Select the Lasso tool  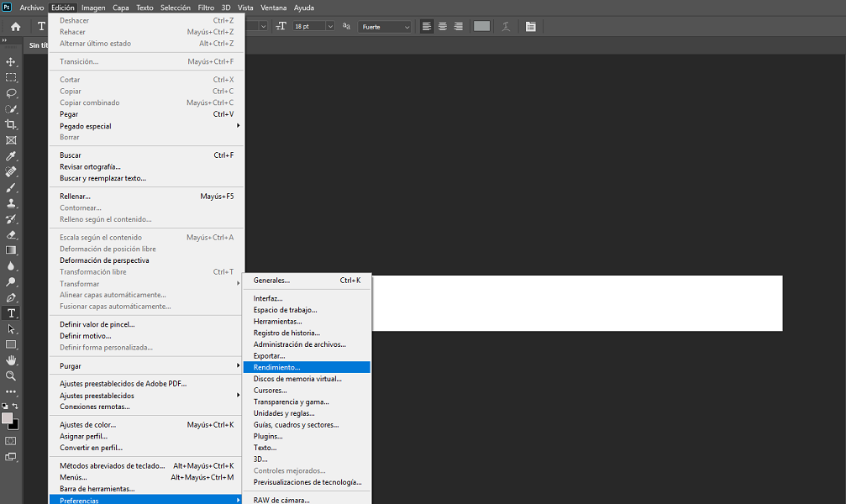coord(12,93)
